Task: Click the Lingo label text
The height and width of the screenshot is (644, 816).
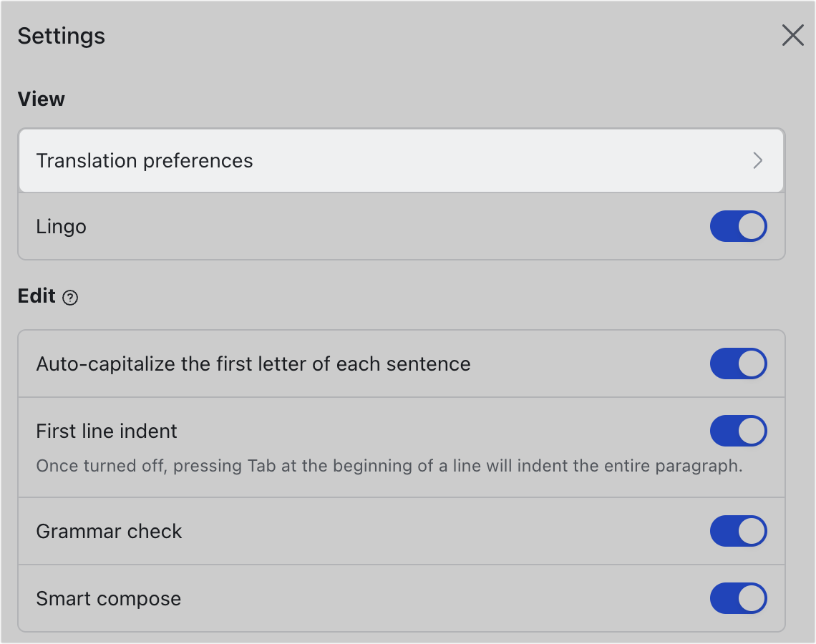Action: 61,226
